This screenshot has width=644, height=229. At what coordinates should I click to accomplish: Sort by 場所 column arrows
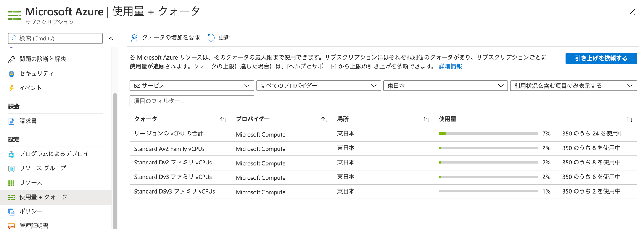(x=426, y=119)
